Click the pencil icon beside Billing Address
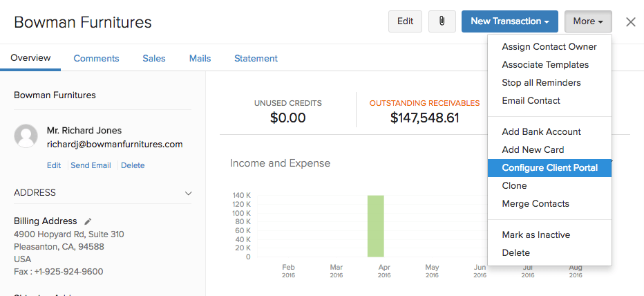644x296 pixels. (88, 221)
